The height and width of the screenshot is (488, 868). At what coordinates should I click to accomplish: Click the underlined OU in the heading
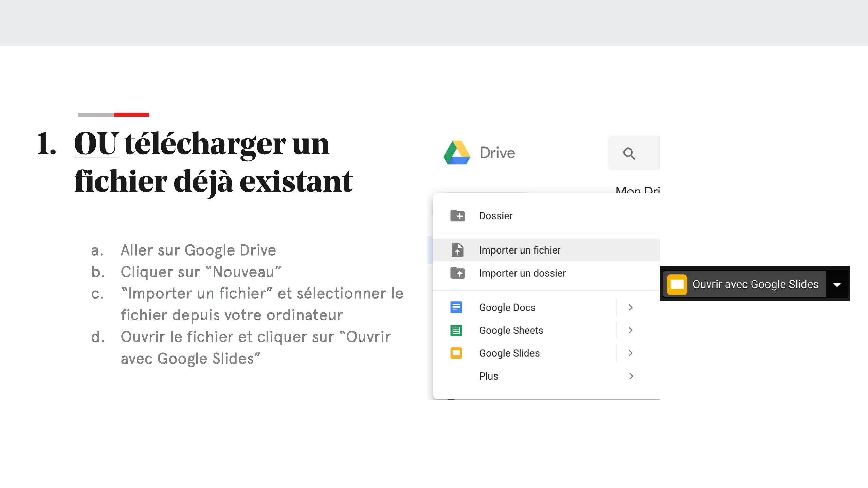point(96,143)
